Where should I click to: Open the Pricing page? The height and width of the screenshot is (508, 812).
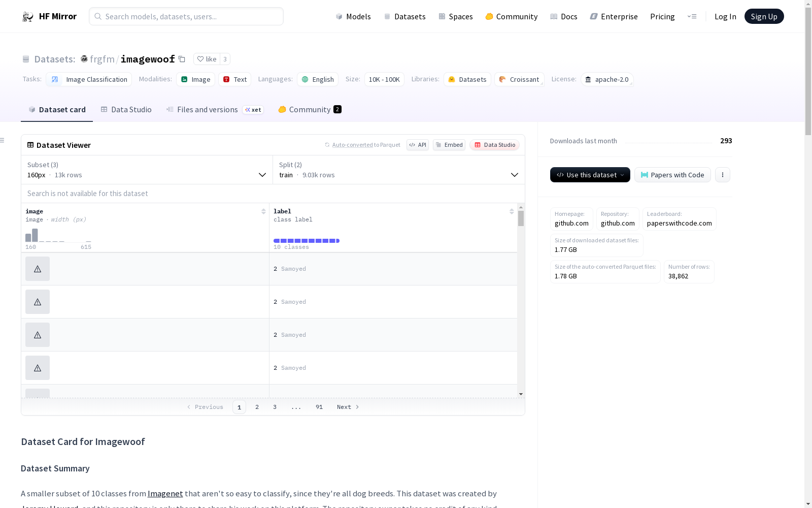(662, 17)
